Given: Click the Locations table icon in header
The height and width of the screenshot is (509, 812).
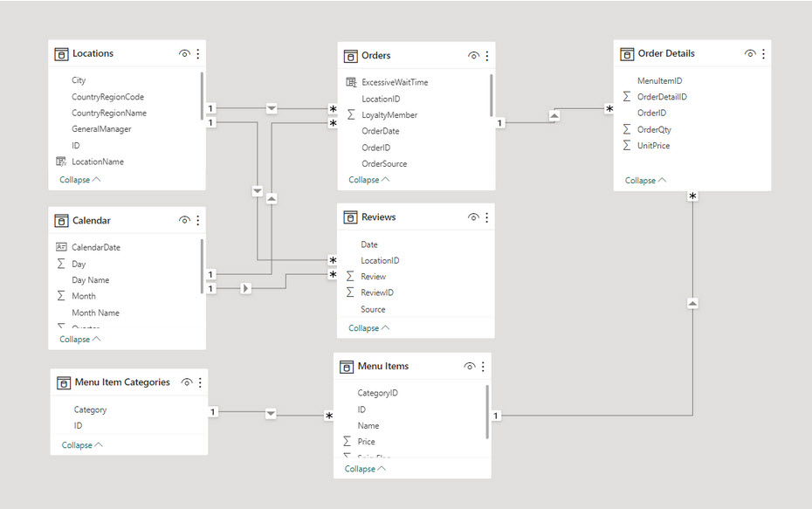Looking at the screenshot, I should (61, 54).
